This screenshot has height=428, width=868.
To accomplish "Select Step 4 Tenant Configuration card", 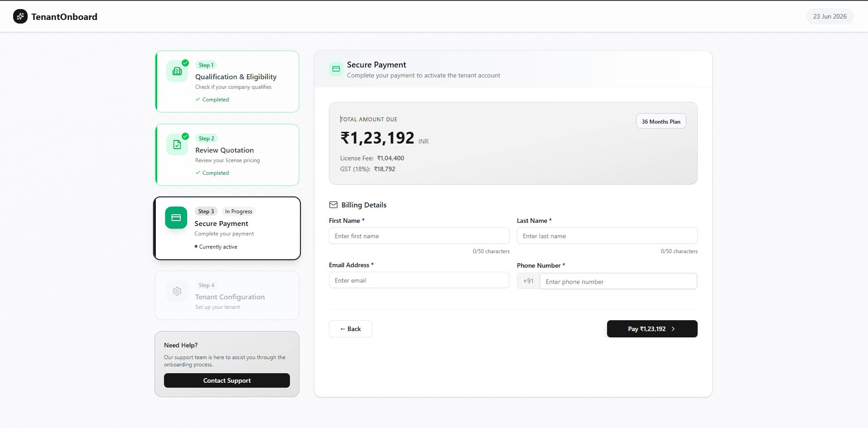I will [x=227, y=295].
